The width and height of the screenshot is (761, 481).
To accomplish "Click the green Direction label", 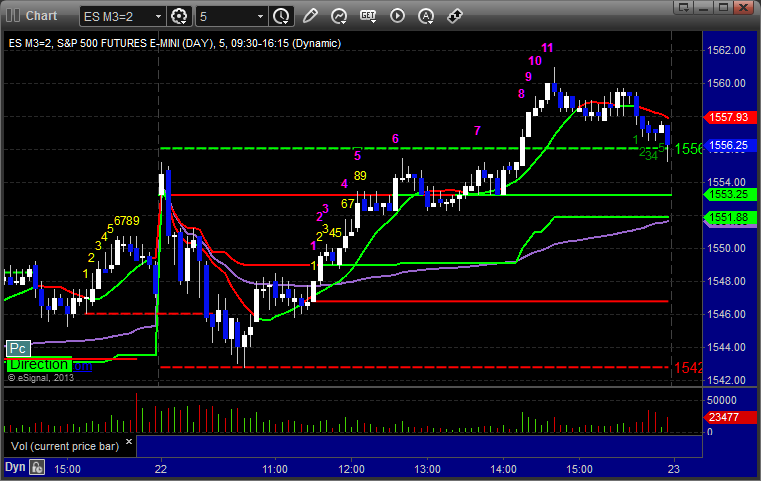I will pyautogui.click(x=39, y=365).
